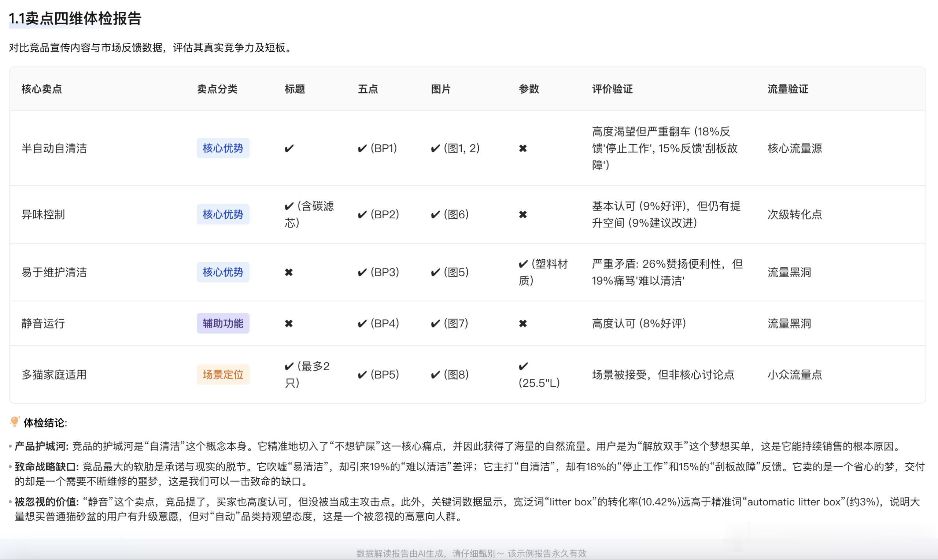Click the 参数 cross in 半自动自清洁 row

523,148
